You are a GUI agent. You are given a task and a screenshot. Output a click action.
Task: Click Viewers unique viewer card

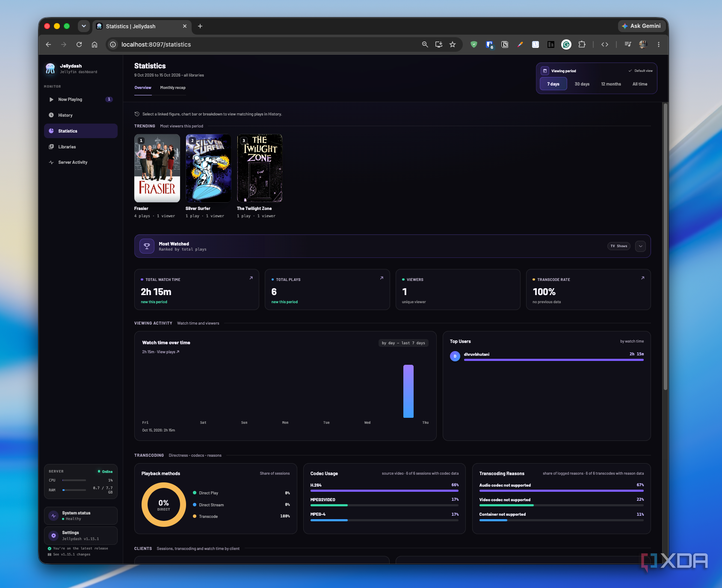tap(458, 290)
